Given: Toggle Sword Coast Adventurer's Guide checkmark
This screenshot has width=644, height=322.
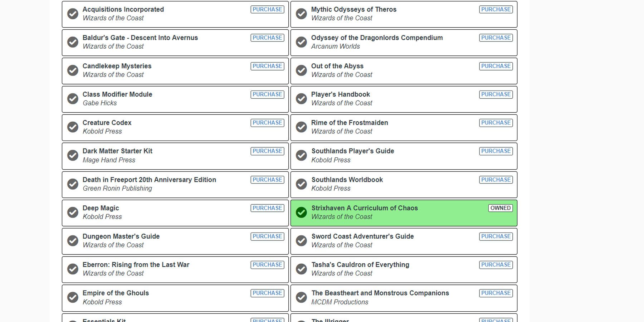Looking at the screenshot, I should click(x=302, y=241).
